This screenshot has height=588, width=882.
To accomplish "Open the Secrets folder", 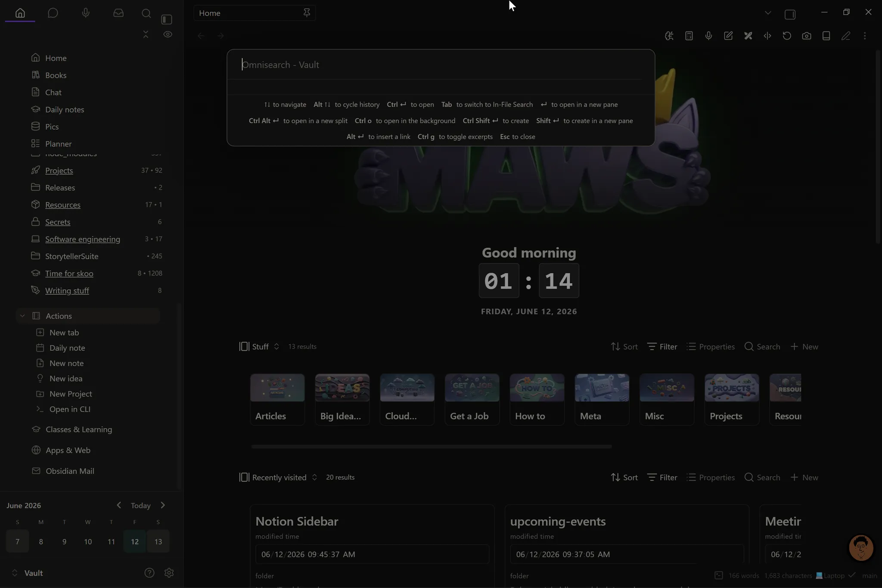I will (x=58, y=222).
